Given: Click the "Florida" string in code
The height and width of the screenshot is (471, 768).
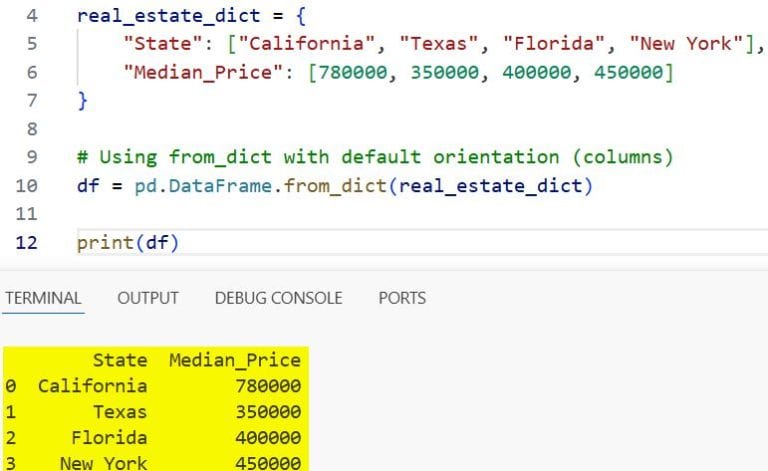Looking at the screenshot, I should [x=554, y=44].
